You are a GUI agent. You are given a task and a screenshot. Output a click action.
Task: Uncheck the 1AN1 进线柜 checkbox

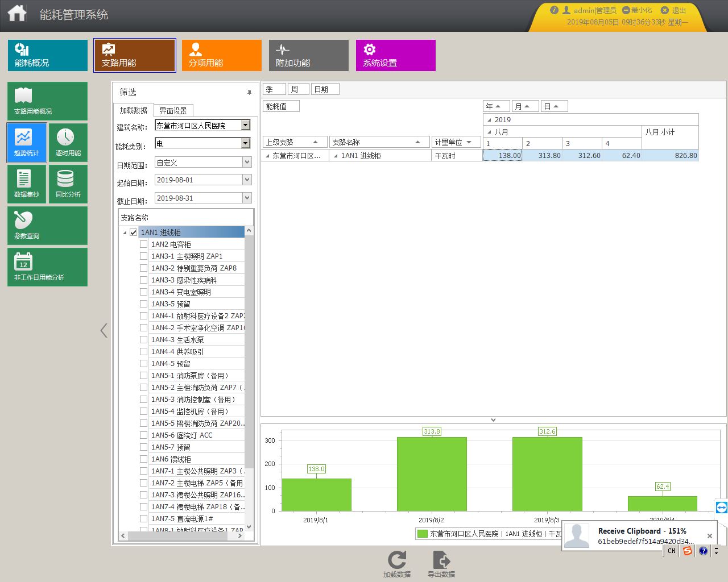coord(133,232)
